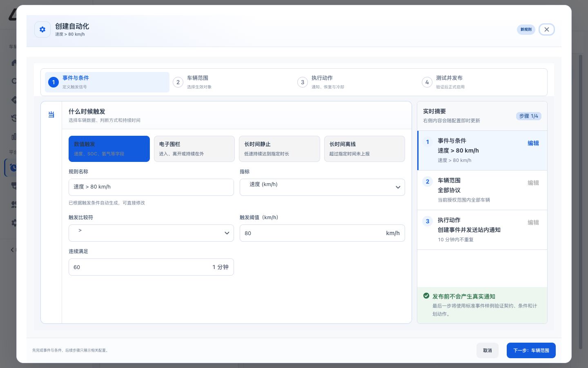588x368 pixels.
Task: Select the 数值触发 trigger type
Action: [x=109, y=149]
